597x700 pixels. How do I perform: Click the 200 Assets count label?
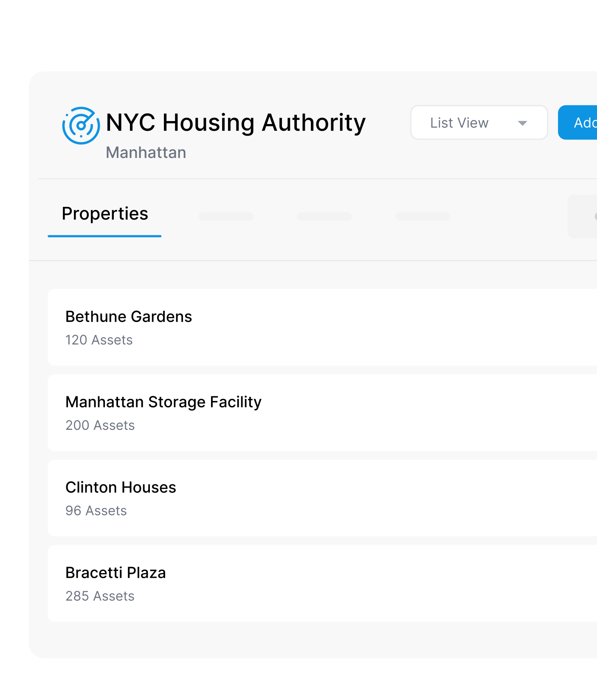point(100,425)
